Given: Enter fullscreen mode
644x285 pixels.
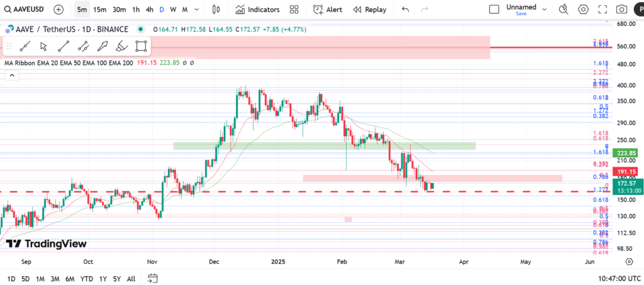Looking at the screenshot, I should [602, 9].
